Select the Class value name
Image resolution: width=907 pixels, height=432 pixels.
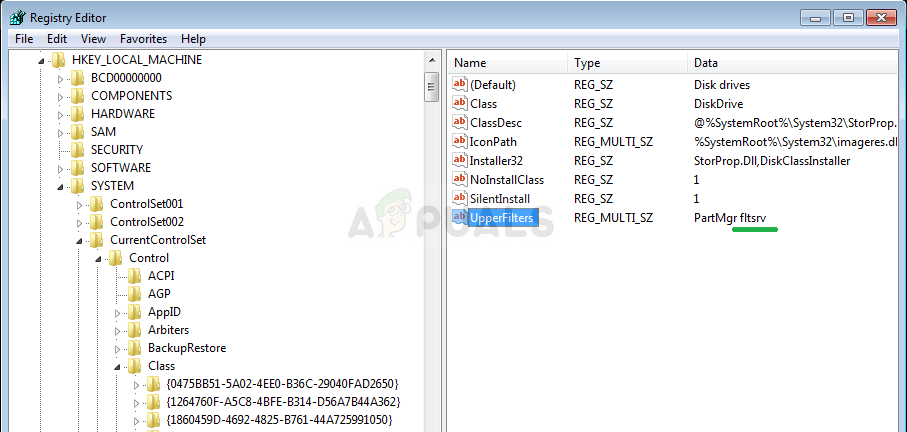(484, 104)
